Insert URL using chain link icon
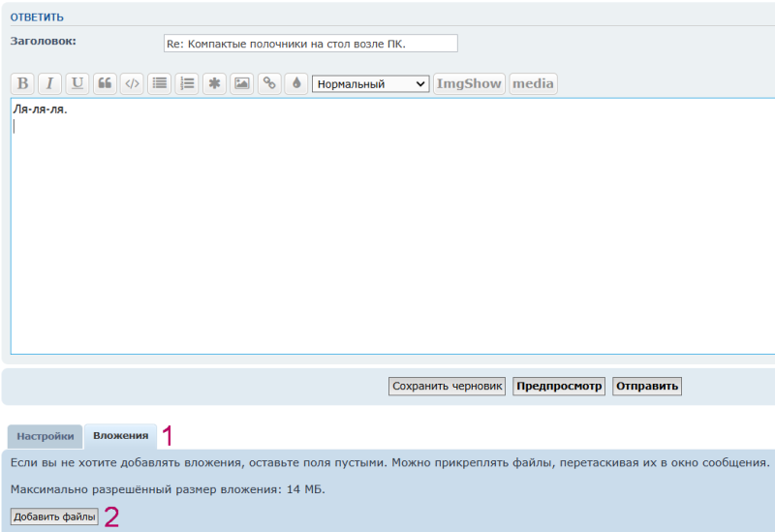The width and height of the screenshot is (775, 532). pos(269,83)
